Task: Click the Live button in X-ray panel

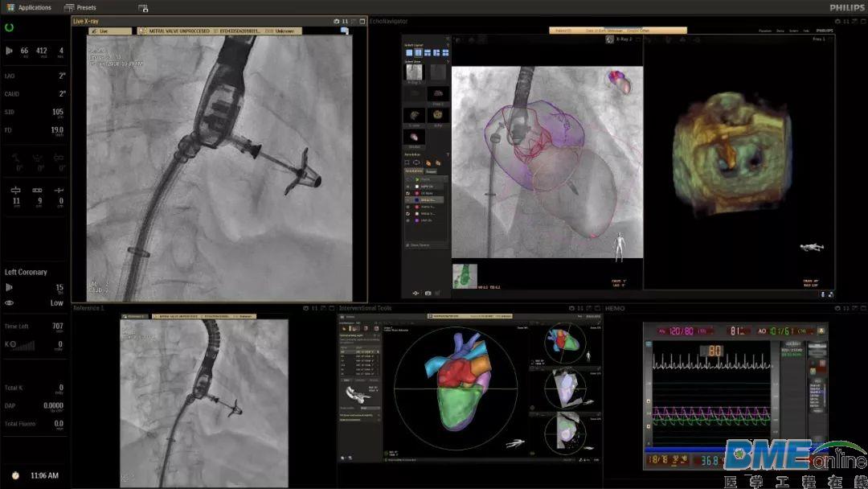Action: coord(110,31)
